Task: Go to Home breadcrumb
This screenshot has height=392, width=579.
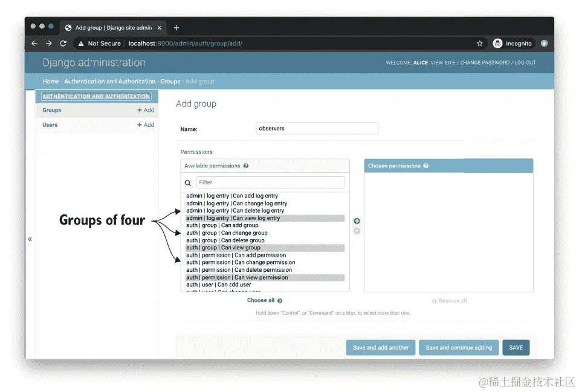Action: pyautogui.click(x=51, y=81)
